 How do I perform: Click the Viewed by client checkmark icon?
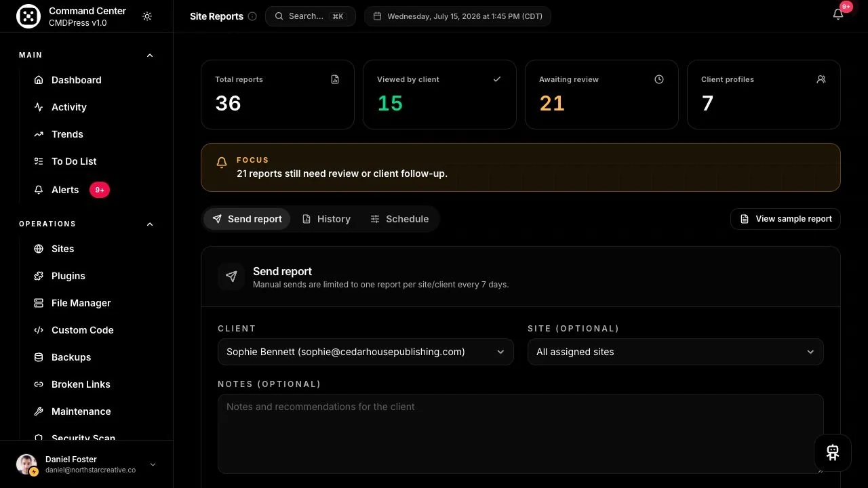coord(497,79)
